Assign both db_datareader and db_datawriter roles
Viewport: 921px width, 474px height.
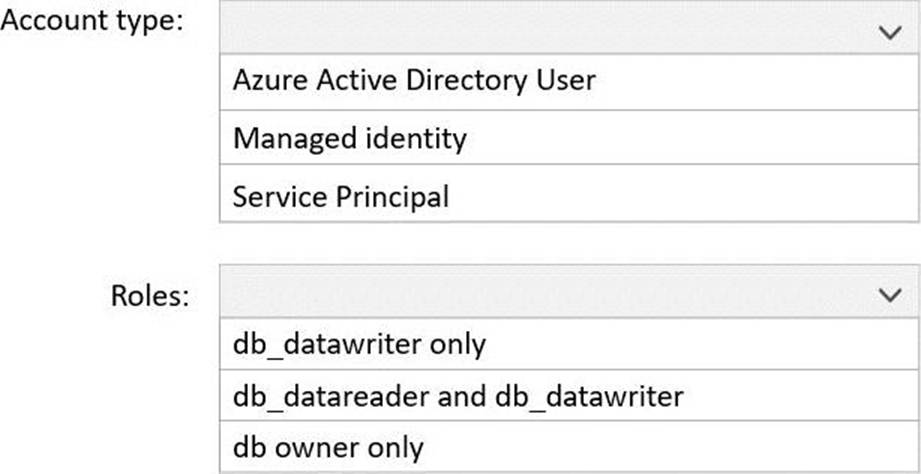[x=458, y=396]
